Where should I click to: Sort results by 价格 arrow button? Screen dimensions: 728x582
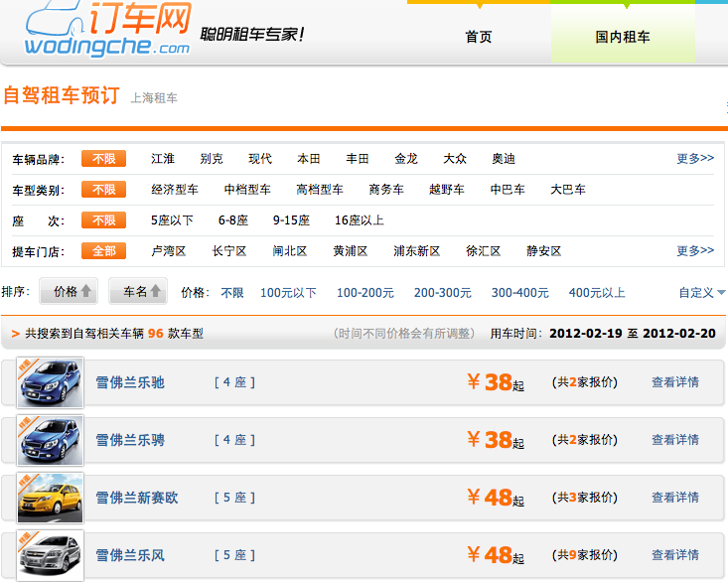[x=69, y=291]
